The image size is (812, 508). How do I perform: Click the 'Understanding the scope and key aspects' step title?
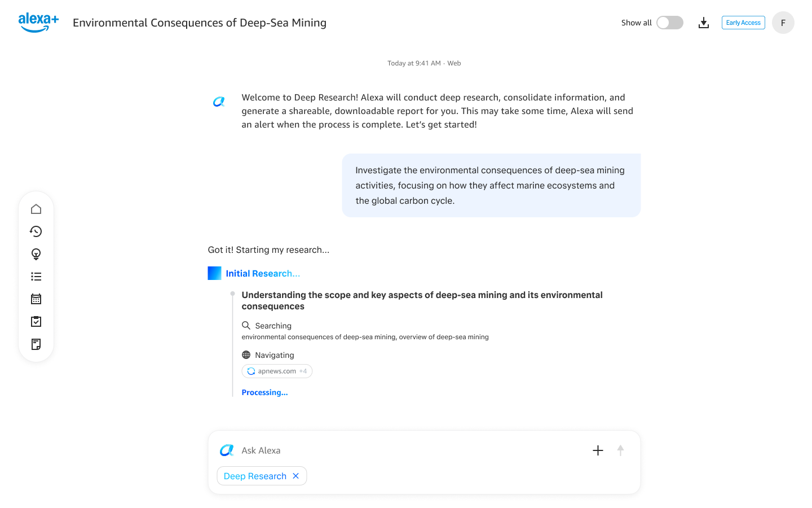422,300
